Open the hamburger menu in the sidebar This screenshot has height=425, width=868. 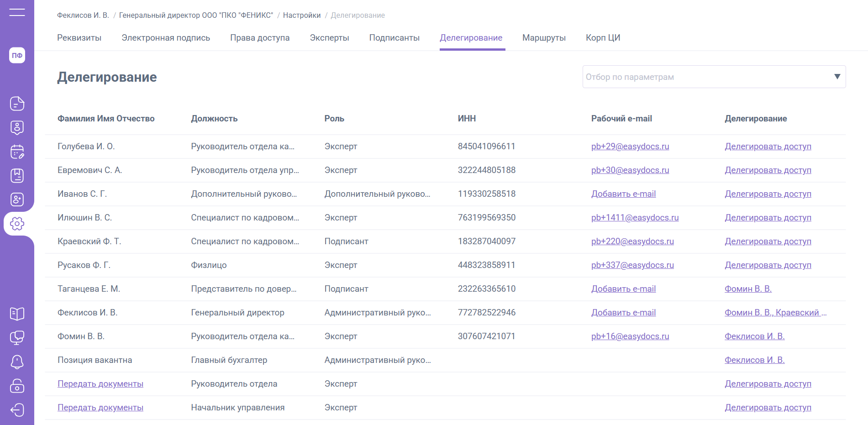(x=17, y=12)
